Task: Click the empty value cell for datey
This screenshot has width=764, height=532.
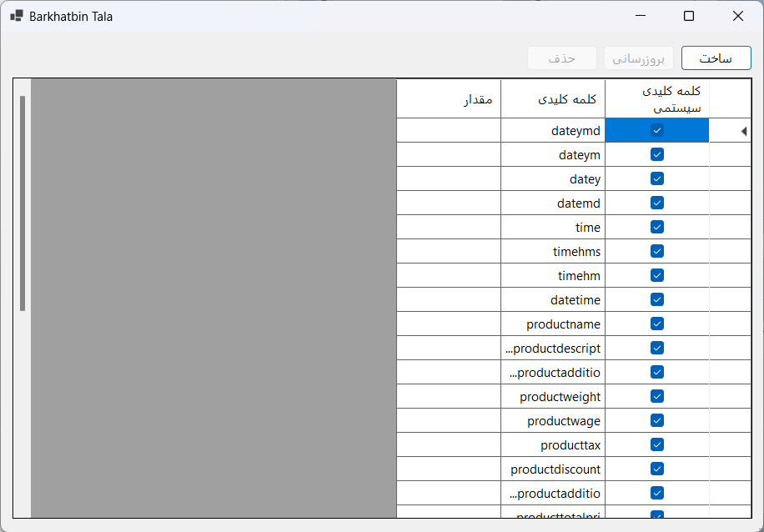Action: pyautogui.click(x=449, y=178)
